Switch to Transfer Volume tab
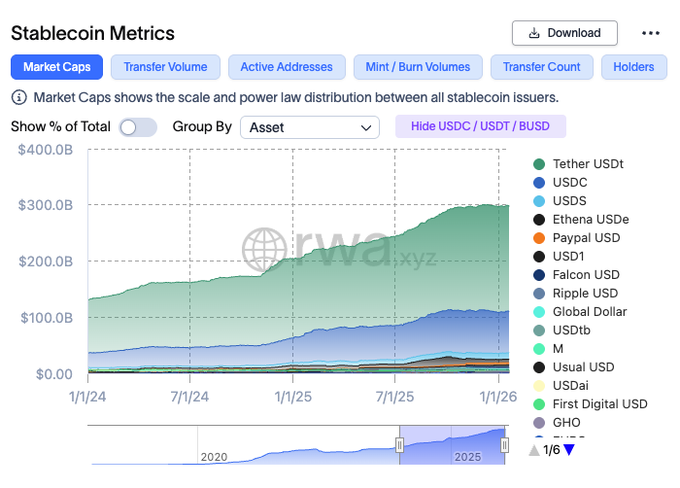680x488 pixels. point(165,67)
